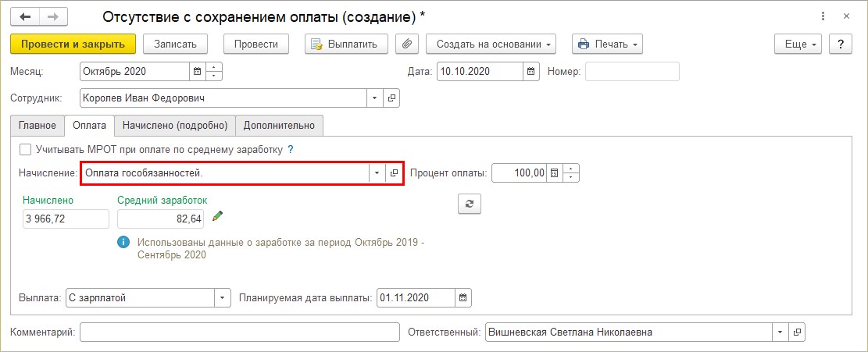Click the Планируемая дата выплаты field

pyautogui.click(x=416, y=298)
